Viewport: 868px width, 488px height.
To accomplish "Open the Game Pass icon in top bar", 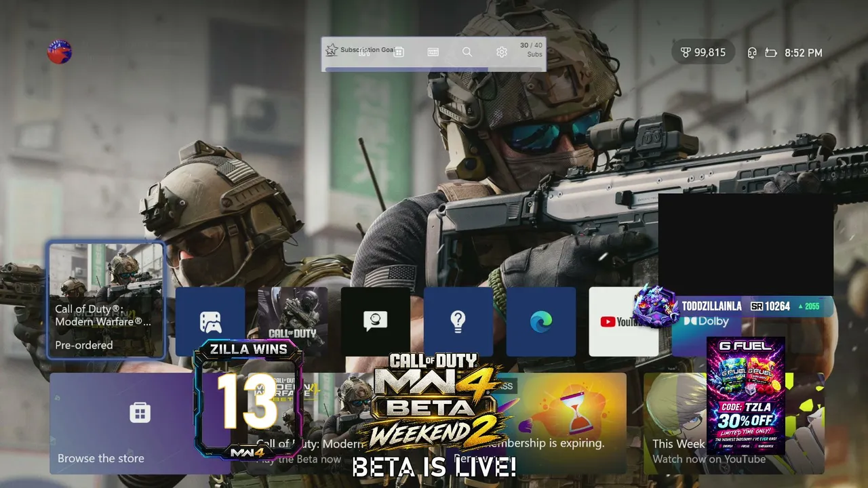I will click(x=433, y=52).
